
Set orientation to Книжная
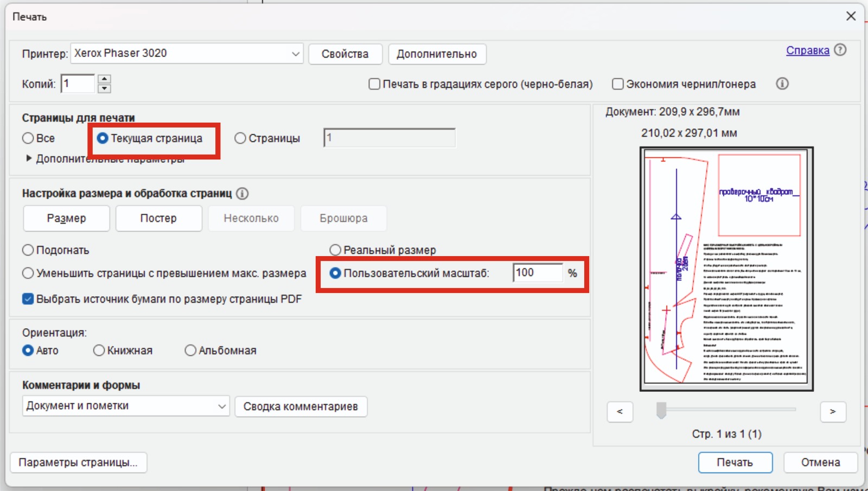[99, 350]
